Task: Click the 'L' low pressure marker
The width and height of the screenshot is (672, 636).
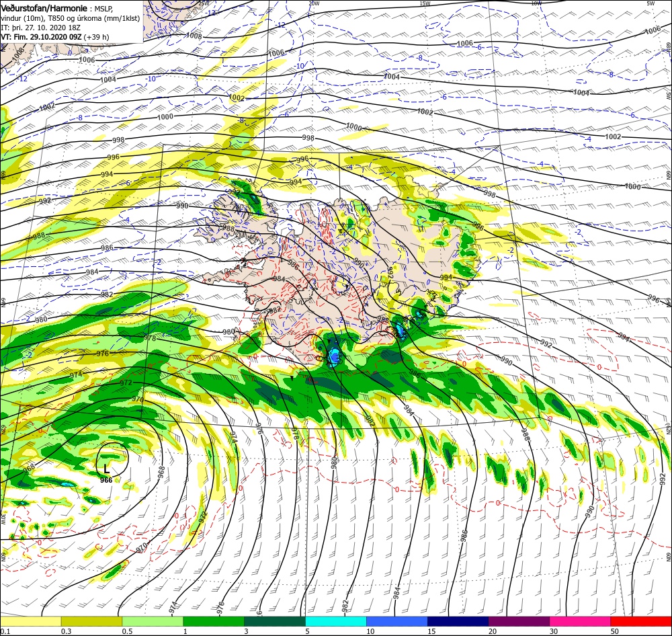Action: [107, 469]
